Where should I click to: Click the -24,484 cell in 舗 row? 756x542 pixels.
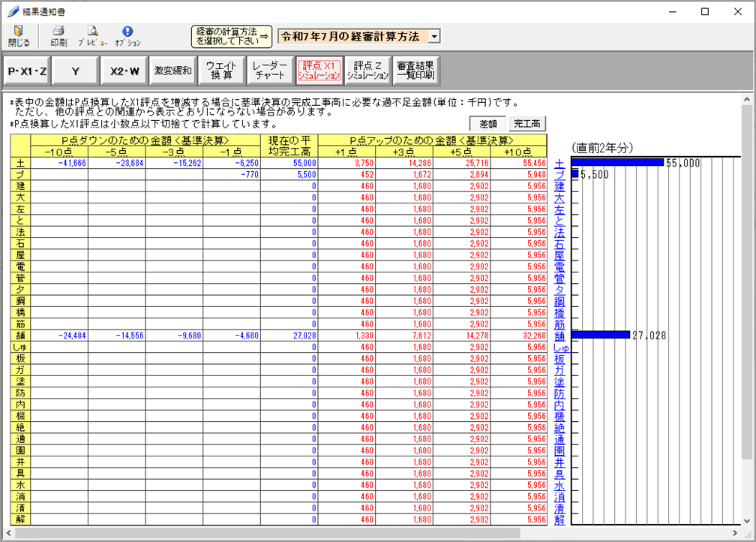point(59,336)
